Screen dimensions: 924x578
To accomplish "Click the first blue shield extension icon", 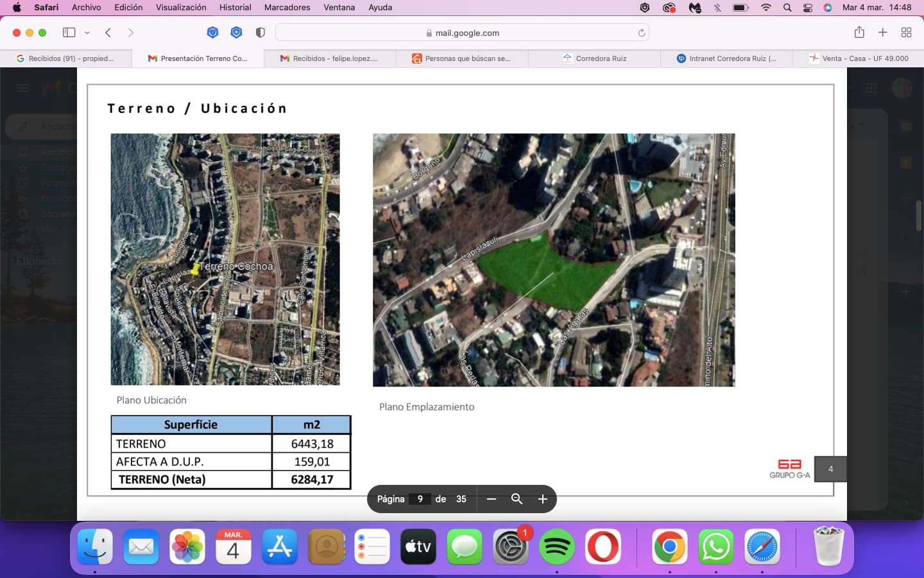I will pos(213,33).
